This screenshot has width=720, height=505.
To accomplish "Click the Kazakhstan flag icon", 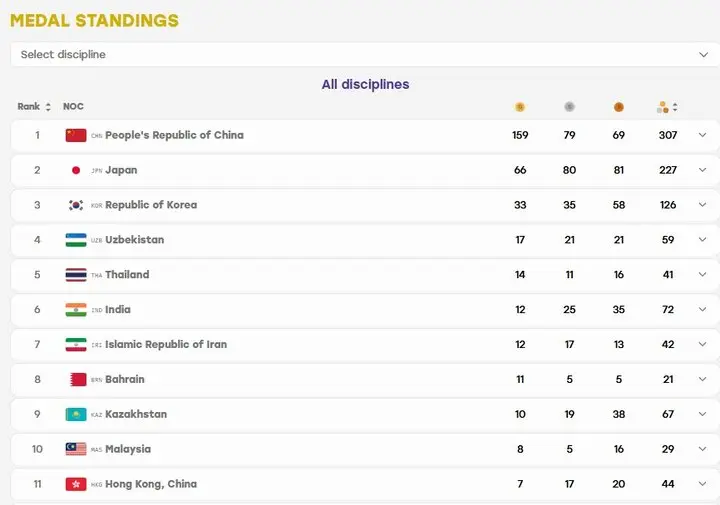I will [x=76, y=415].
